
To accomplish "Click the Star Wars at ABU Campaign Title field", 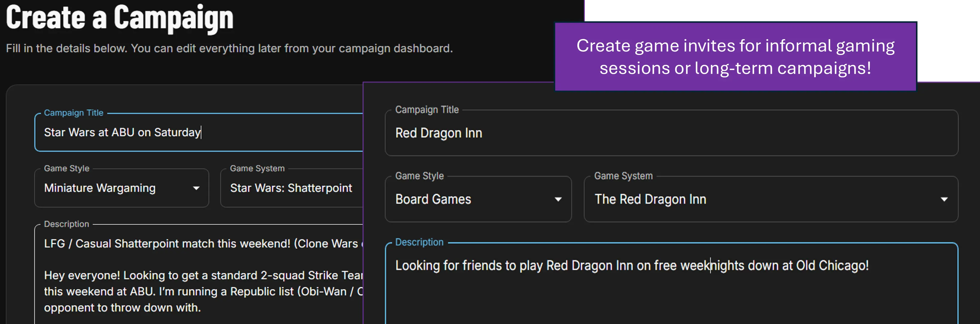I will (x=199, y=132).
